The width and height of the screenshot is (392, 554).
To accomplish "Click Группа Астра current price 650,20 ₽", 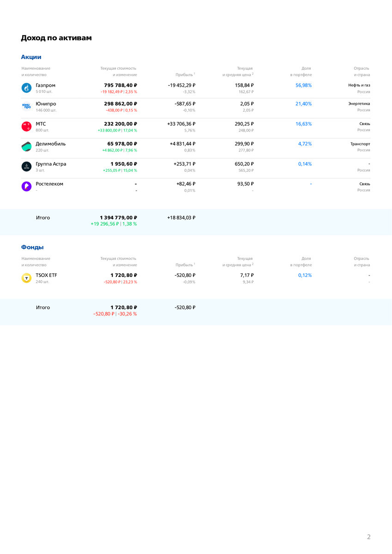I will point(244,164).
